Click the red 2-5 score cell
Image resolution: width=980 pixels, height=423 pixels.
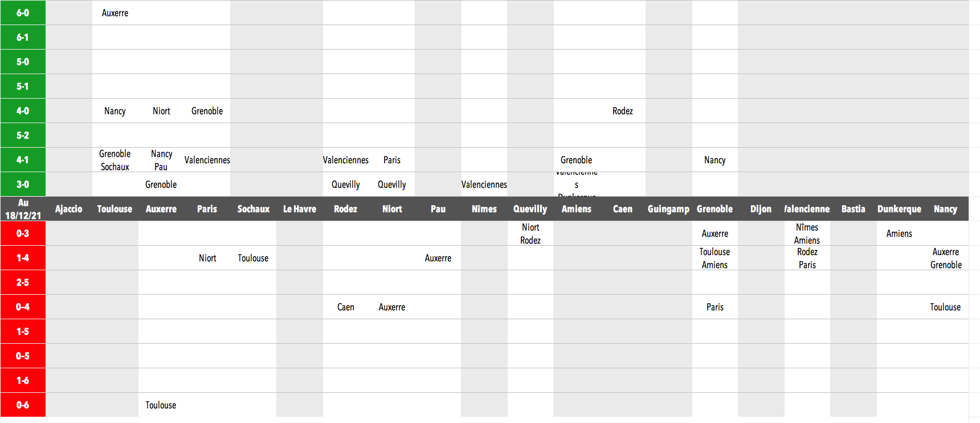pyautogui.click(x=23, y=282)
